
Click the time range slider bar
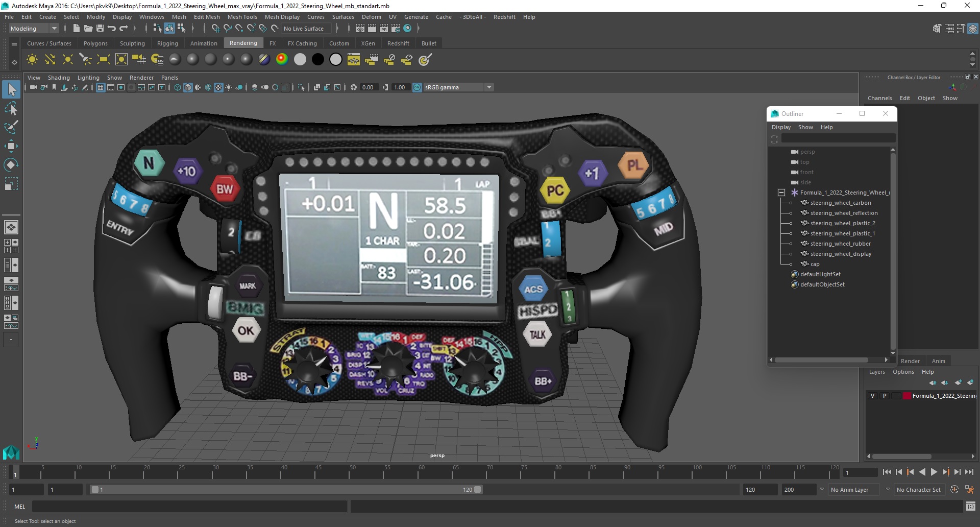[x=286, y=489]
